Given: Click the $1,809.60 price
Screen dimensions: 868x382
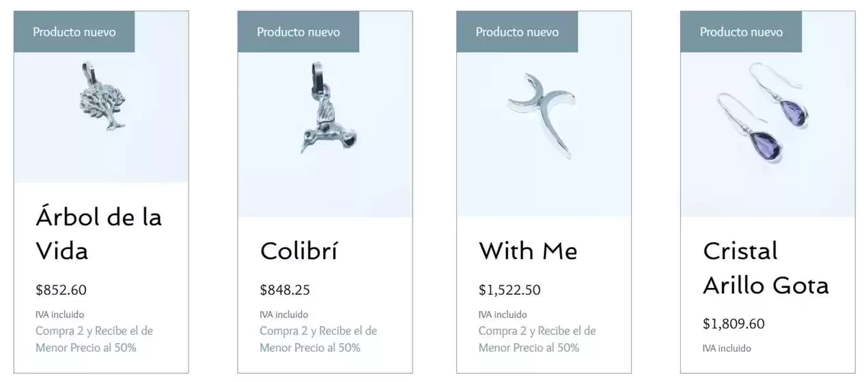Looking at the screenshot, I should click(x=733, y=323).
